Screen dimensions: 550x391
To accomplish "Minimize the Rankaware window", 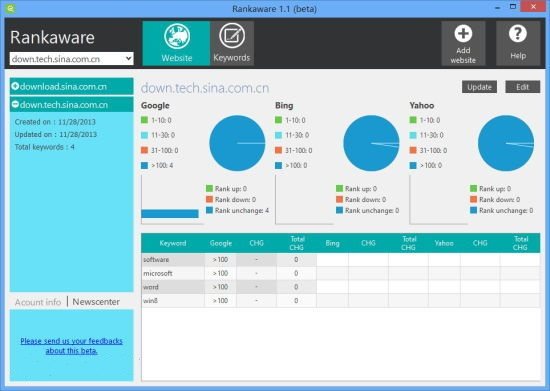I will pyautogui.click(x=497, y=7).
